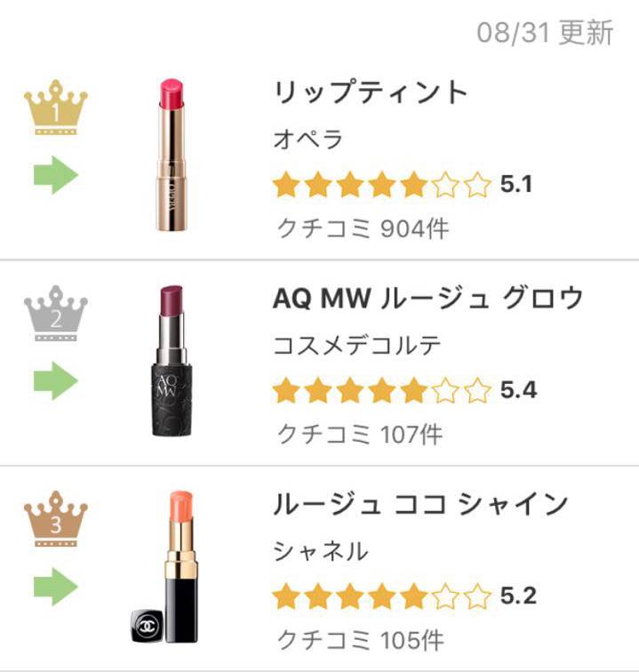Select the オペラ brand name
639x672 pixels.
coord(308,140)
